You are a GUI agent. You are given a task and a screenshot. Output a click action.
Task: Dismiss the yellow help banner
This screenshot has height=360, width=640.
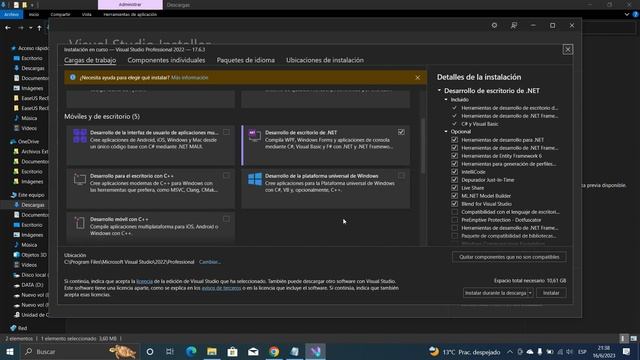418,78
